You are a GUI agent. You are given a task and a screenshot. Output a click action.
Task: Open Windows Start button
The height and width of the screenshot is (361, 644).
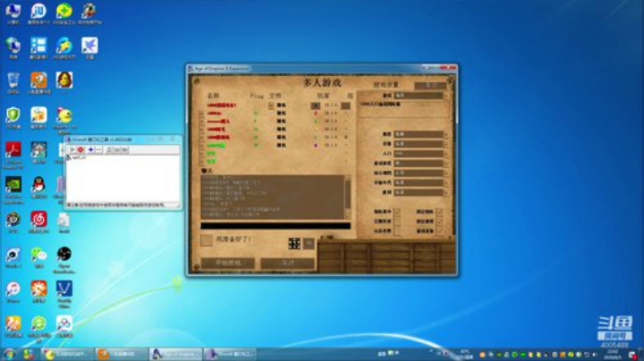(9, 354)
